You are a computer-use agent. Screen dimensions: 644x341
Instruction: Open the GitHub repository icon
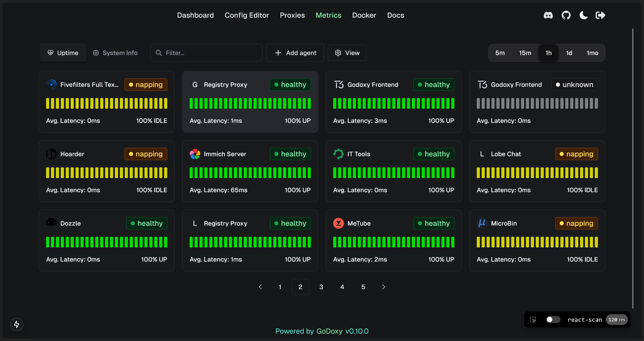[566, 15]
